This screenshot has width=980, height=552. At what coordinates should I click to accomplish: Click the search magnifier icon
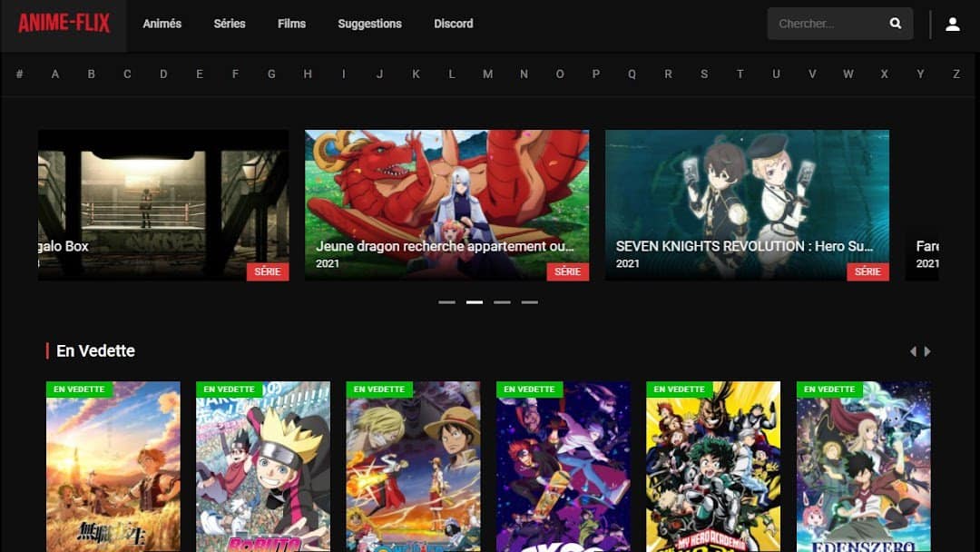[895, 24]
